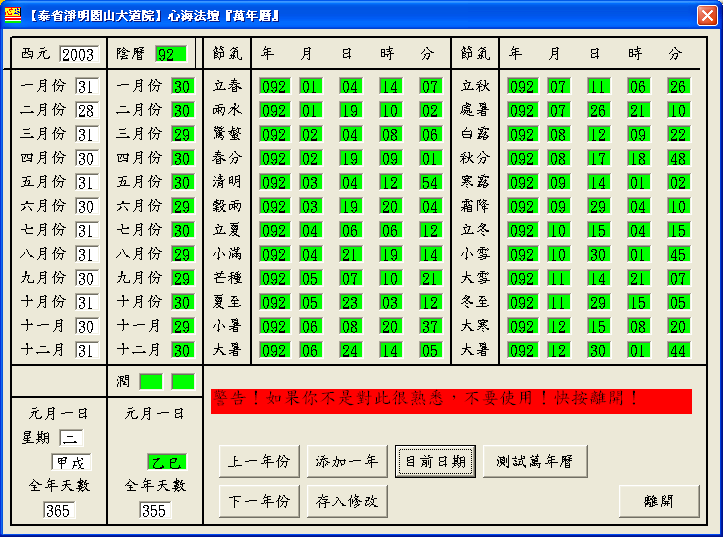Screen dimensions: 723x537
Task: Click the 穀雨 hour field showing 20
Action: (x=391, y=206)
